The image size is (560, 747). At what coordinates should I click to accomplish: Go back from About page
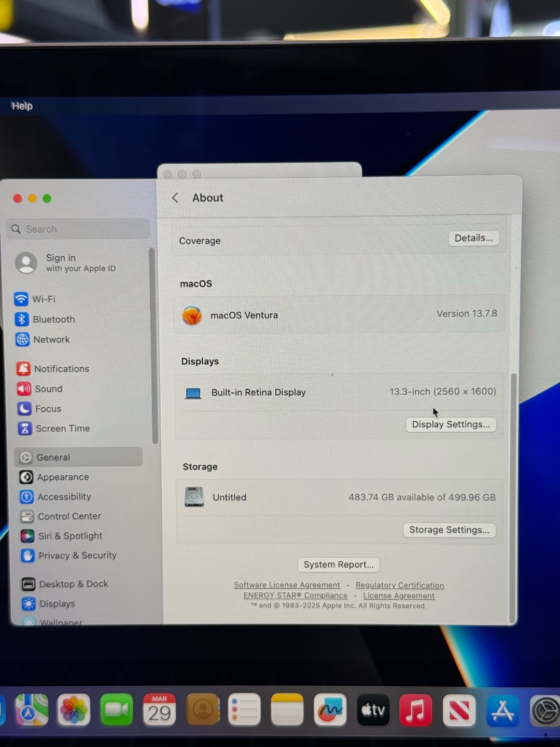[x=175, y=198]
